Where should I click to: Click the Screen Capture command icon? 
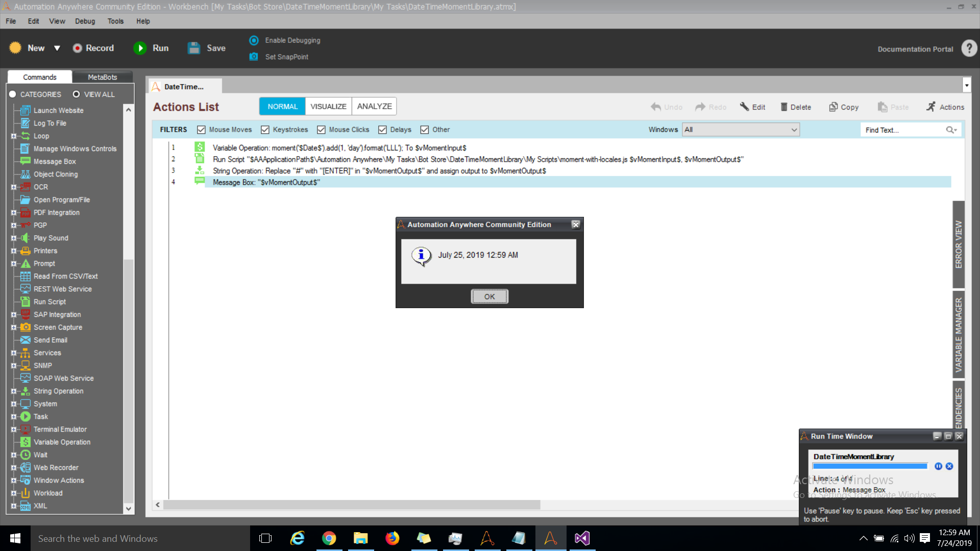pyautogui.click(x=25, y=327)
